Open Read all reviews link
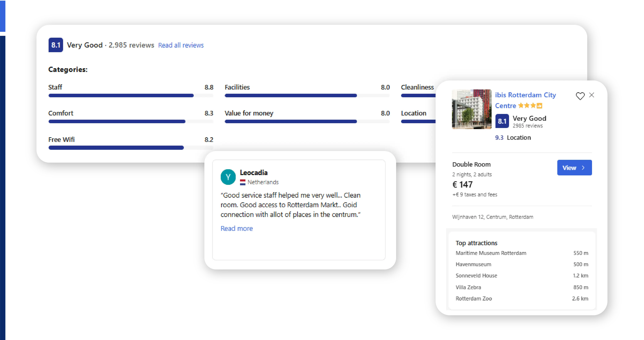The height and width of the screenshot is (340, 644). point(181,45)
